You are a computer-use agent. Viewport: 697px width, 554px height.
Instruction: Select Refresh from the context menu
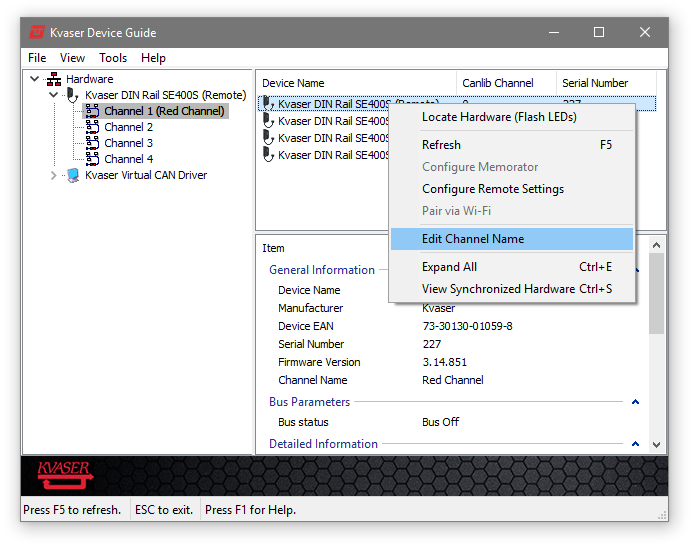512,145
